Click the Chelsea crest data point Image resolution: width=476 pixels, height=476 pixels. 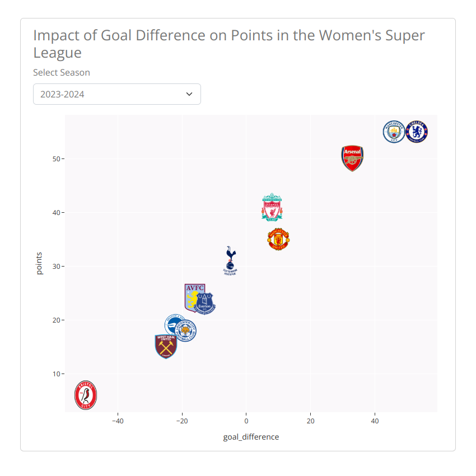tap(417, 132)
